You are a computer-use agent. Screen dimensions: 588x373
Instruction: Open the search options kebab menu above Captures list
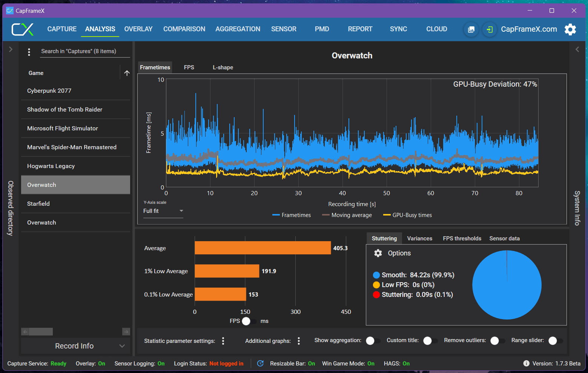(x=29, y=52)
